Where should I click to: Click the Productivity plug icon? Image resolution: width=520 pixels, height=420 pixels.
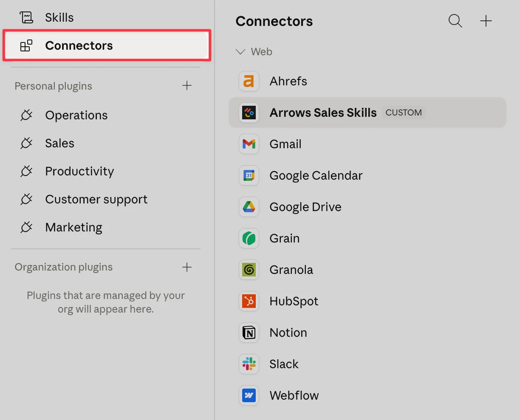pos(26,171)
